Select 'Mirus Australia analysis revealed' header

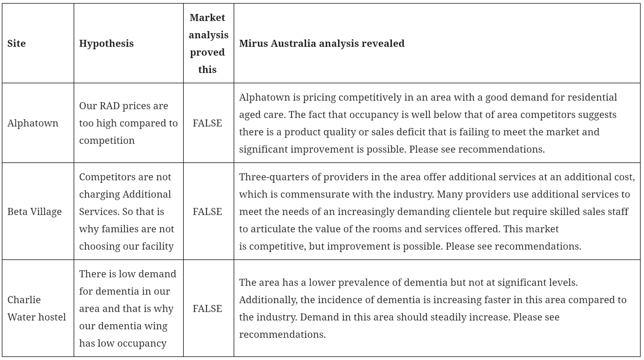pyautogui.click(x=321, y=43)
